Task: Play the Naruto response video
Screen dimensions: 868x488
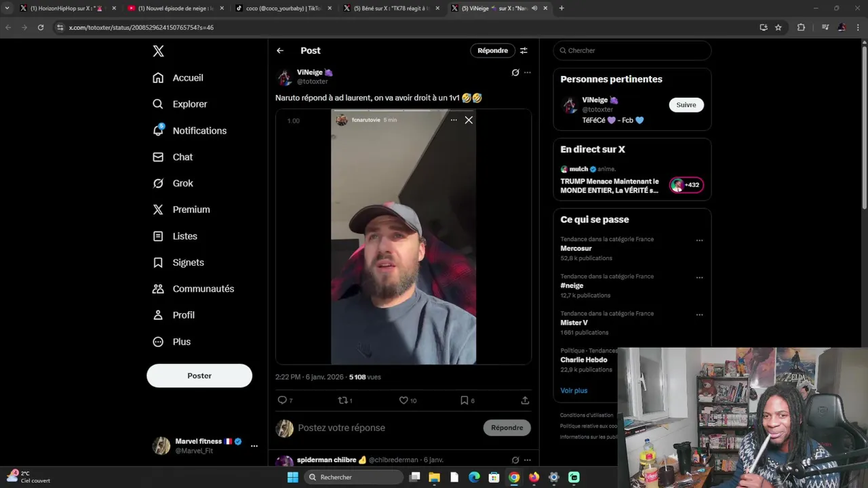Action: coord(403,237)
